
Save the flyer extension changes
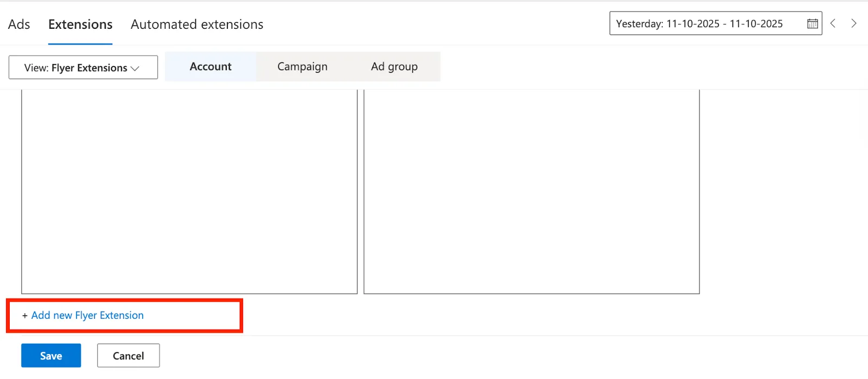point(51,356)
